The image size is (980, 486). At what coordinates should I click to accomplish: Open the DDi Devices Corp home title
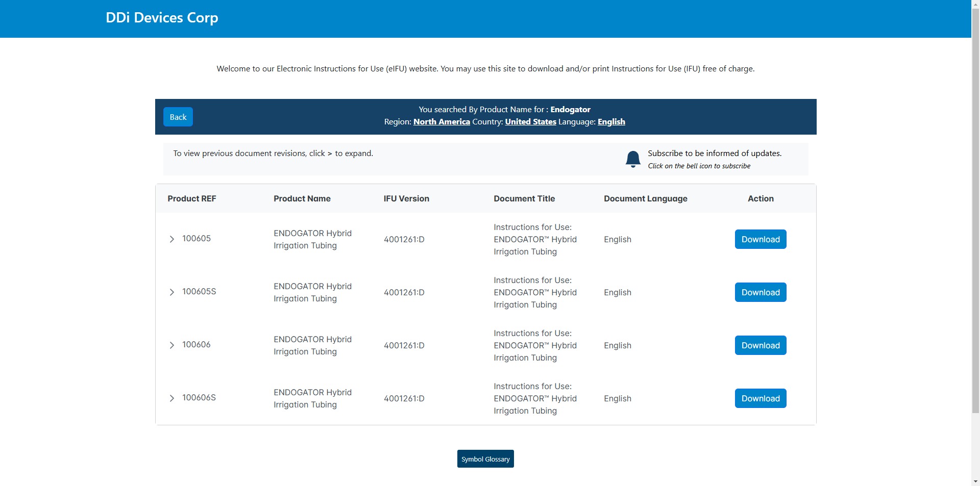162,18
